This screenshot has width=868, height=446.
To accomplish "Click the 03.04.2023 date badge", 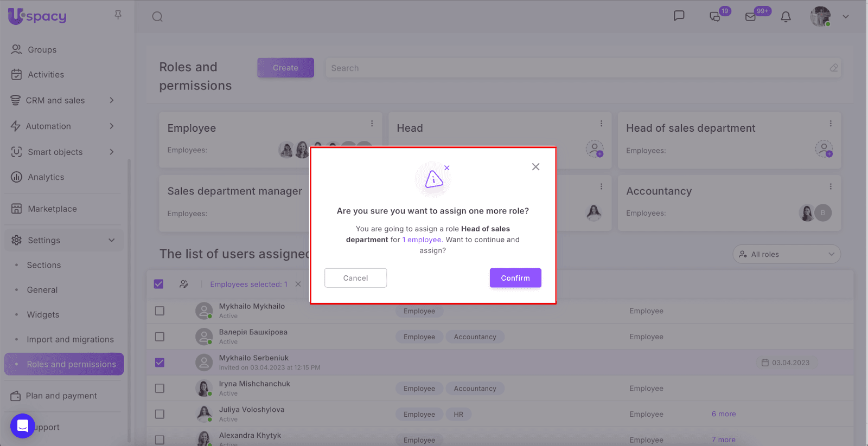I will [786, 363].
